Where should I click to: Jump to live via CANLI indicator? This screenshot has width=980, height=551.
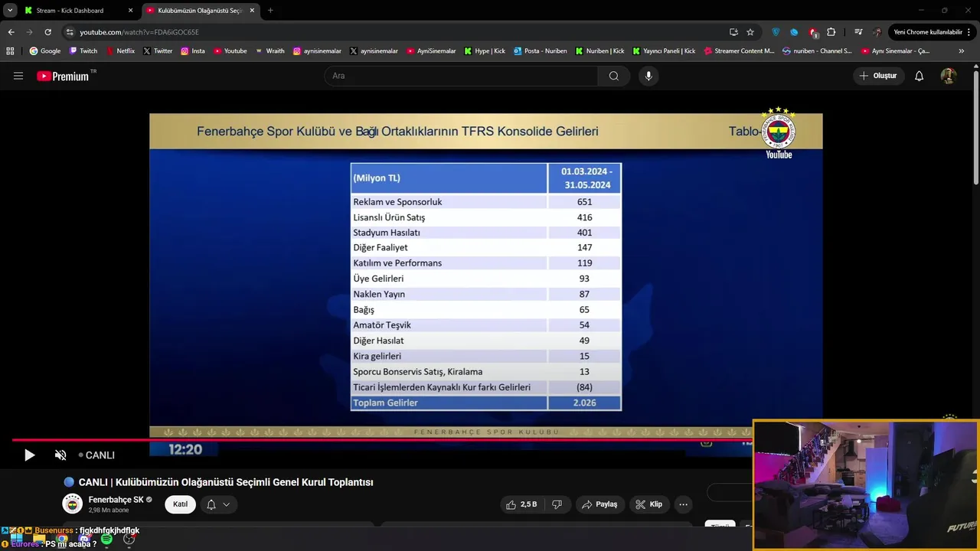pyautogui.click(x=96, y=455)
